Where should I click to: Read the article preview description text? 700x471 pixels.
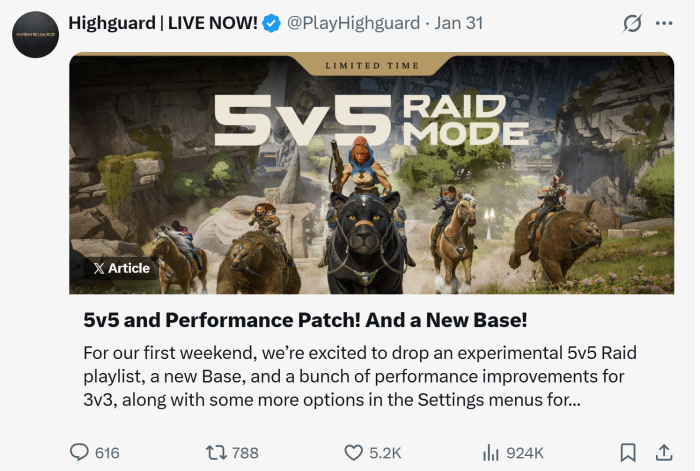click(x=360, y=376)
